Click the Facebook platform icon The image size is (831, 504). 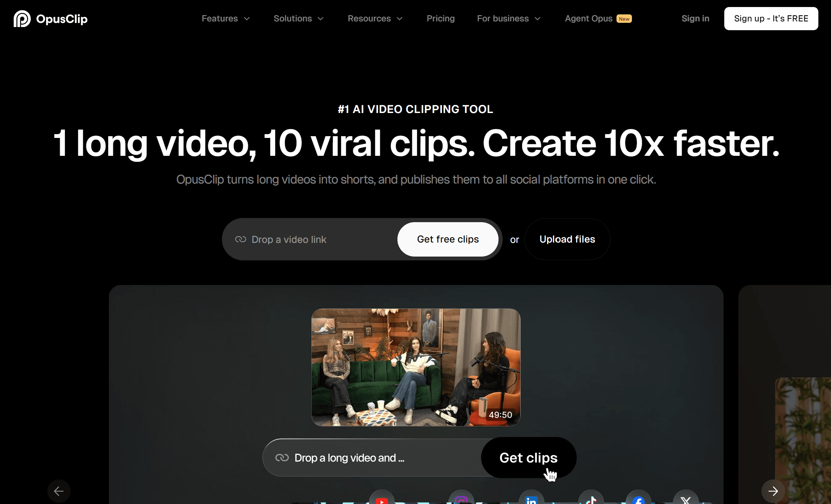(x=639, y=500)
